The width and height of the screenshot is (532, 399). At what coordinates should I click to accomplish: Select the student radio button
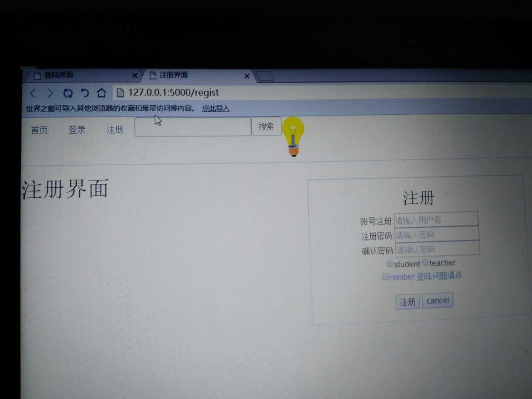390,264
